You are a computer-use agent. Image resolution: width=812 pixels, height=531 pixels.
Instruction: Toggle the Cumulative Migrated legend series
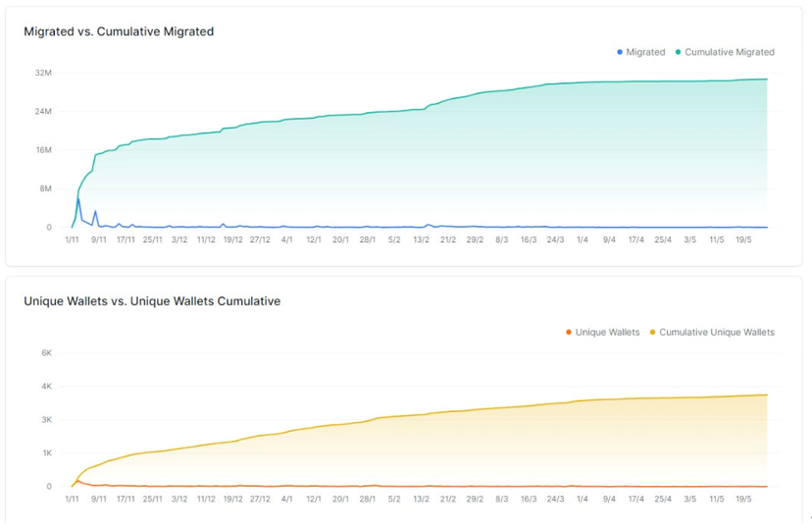coord(725,52)
